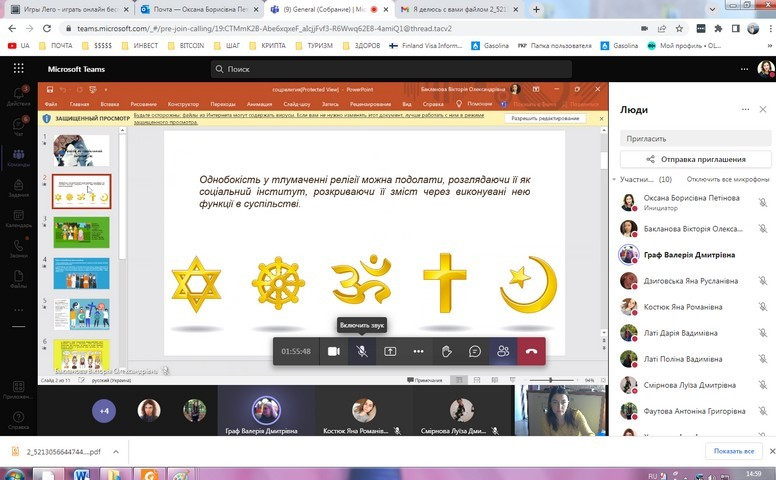Open a new browser tab
This screenshot has height=480, width=776.
point(536,9)
